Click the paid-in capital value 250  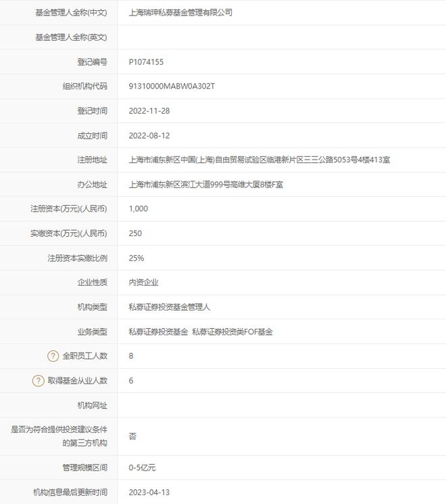(x=135, y=233)
